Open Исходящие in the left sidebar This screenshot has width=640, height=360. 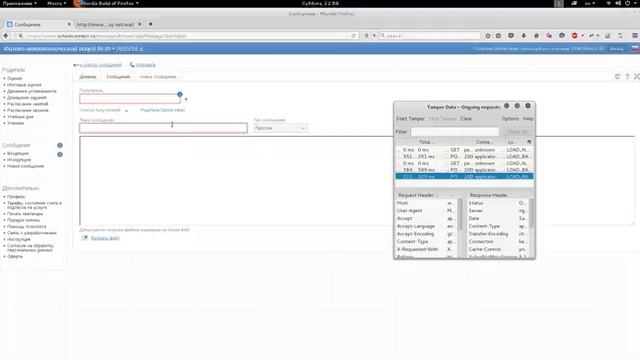(x=19, y=160)
